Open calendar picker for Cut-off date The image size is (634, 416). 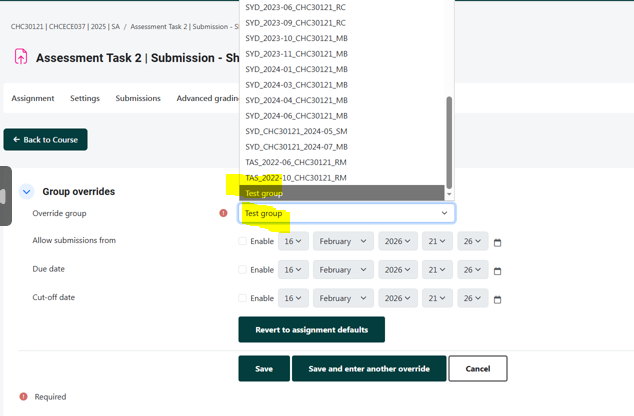497,299
